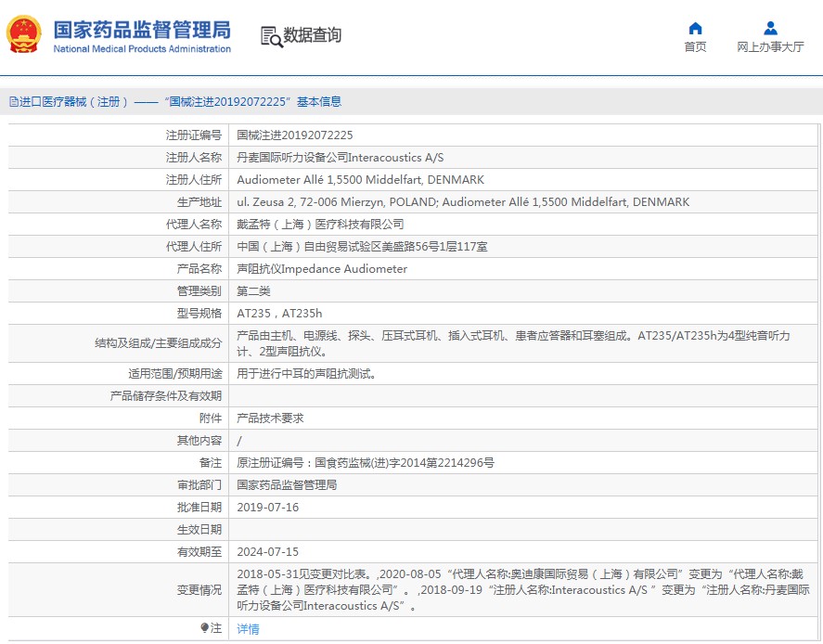Click the 型号规格 row label
The height and width of the screenshot is (644, 823).
pyautogui.click(x=199, y=314)
